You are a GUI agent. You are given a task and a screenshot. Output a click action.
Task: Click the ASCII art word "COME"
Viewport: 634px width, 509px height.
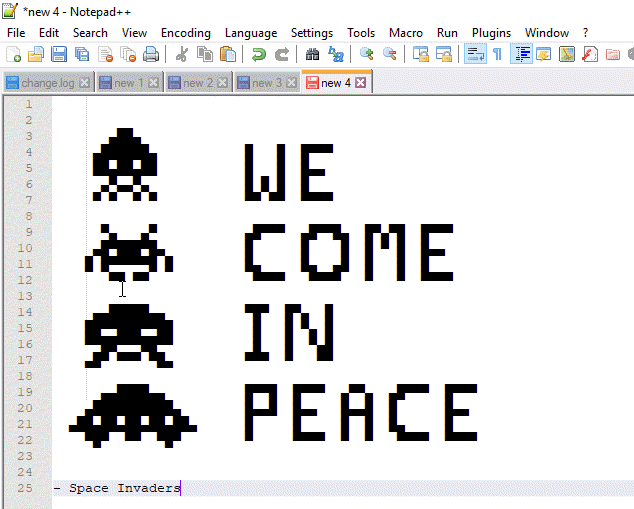pos(349,253)
